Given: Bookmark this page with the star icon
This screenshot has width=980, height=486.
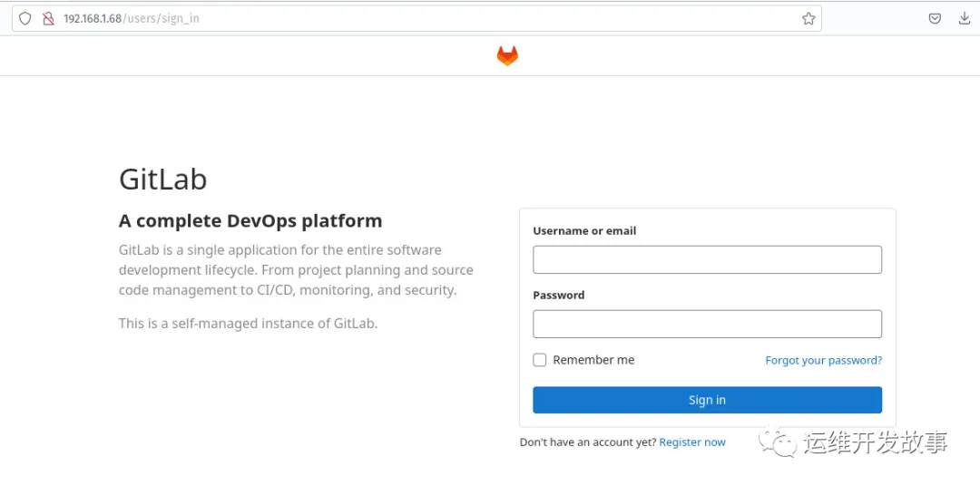Looking at the screenshot, I should tap(808, 18).
